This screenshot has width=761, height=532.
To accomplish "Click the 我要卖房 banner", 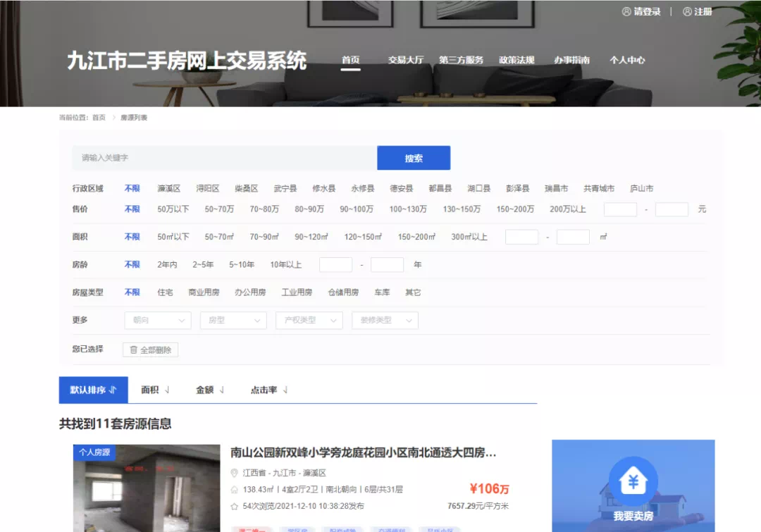I will point(633,486).
